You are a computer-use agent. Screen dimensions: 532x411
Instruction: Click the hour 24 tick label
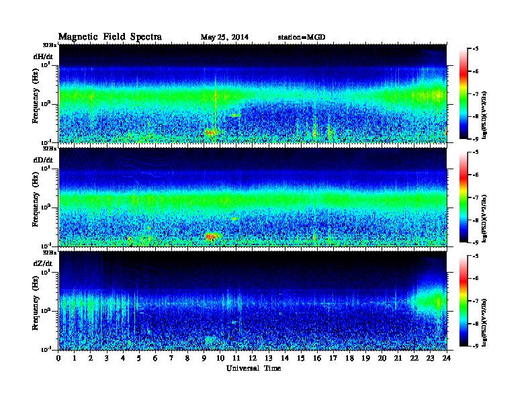coord(447,358)
